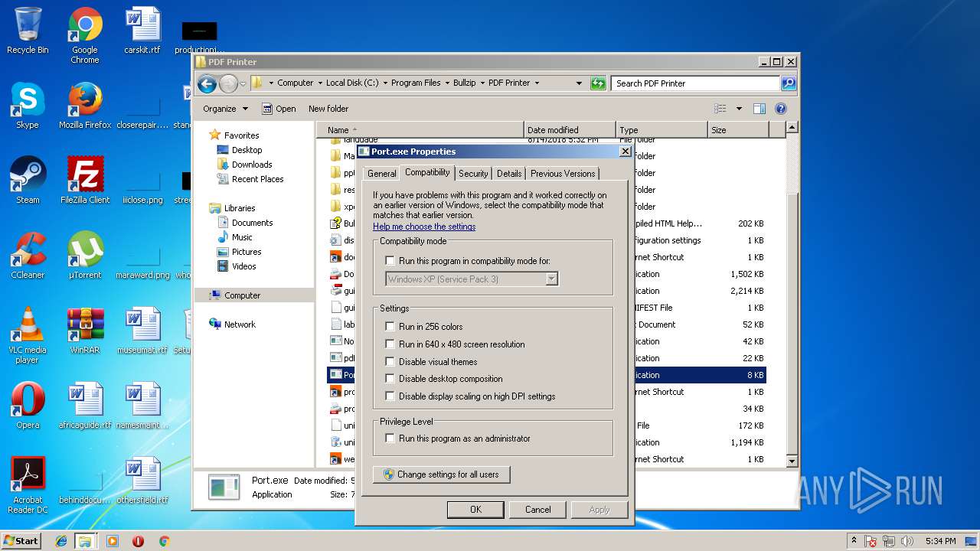
Task: Click the Search PDF Printer field
Action: coord(695,83)
